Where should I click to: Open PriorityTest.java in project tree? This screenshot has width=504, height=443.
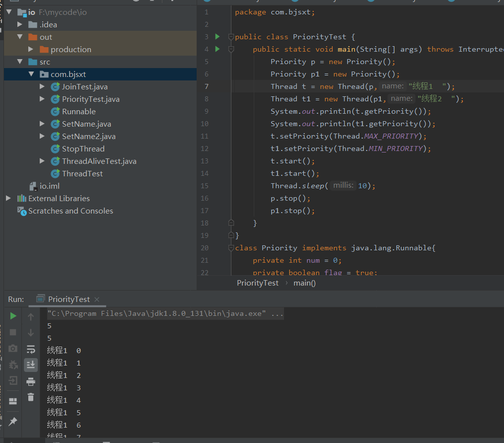click(91, 99)
